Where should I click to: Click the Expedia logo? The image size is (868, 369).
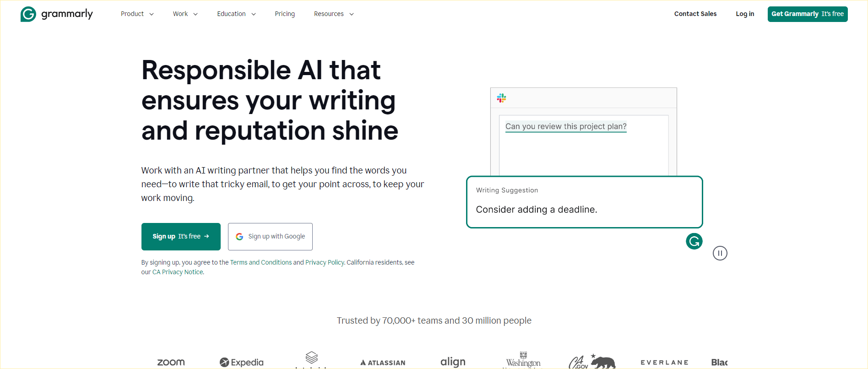click(x=242, y=362)
